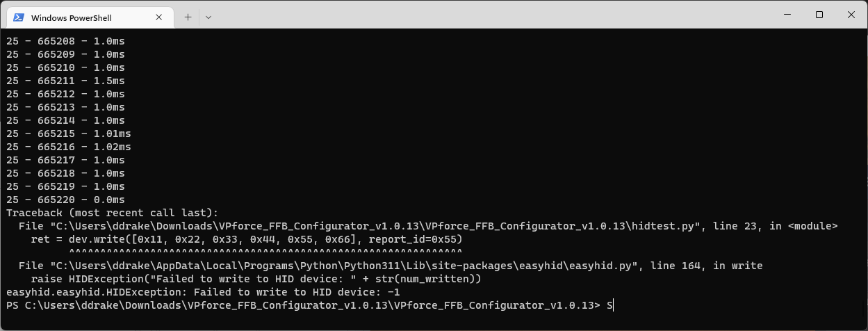Click the PowerShell icon in the tab
868x331 pixels.
[19, 17]
